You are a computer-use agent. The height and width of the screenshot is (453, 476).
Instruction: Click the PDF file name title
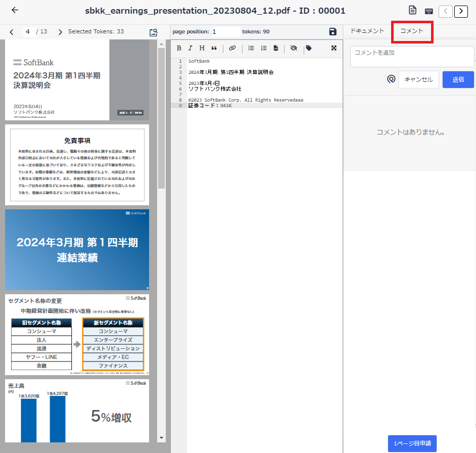(x=215, y=11)
